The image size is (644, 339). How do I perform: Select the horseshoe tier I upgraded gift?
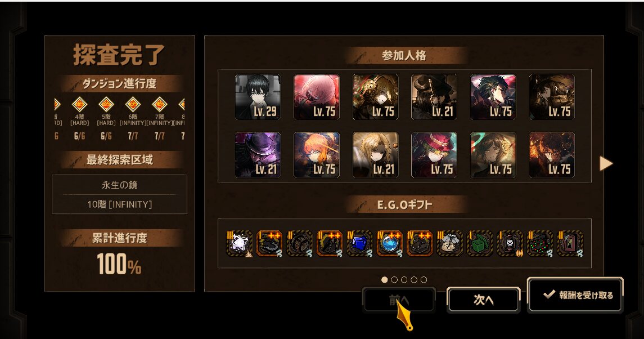pos(269,244)
